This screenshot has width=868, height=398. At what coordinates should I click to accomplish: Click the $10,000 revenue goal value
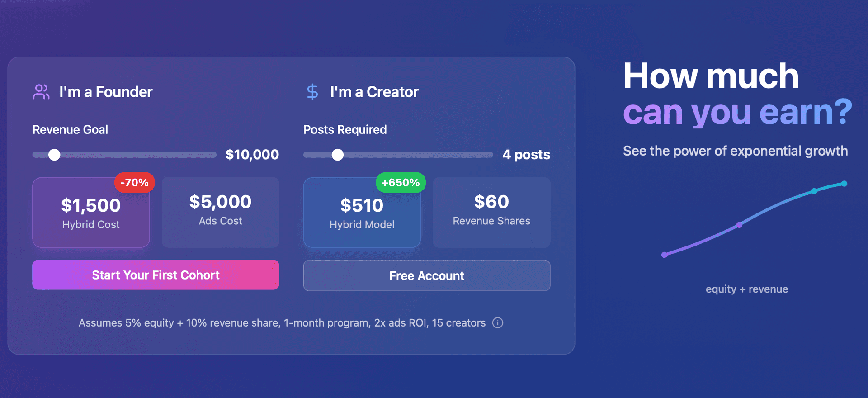pyautogui.click(x=252, y=155)
